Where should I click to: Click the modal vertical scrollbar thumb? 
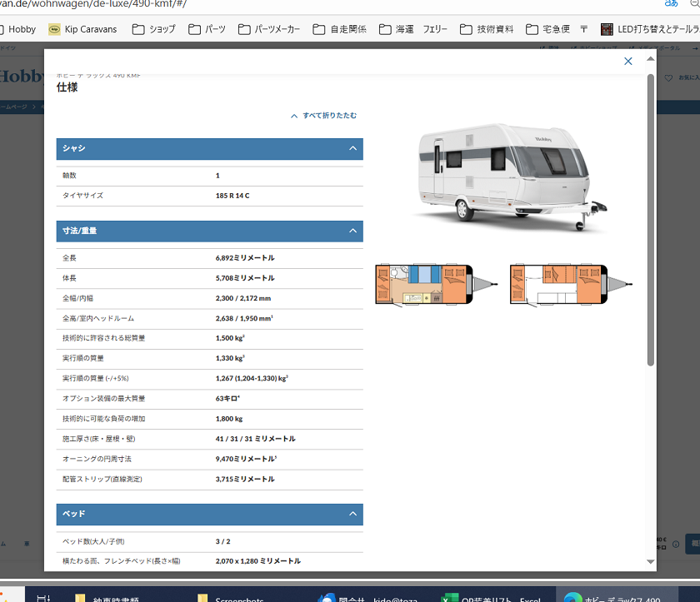click(x=651, y=221)
